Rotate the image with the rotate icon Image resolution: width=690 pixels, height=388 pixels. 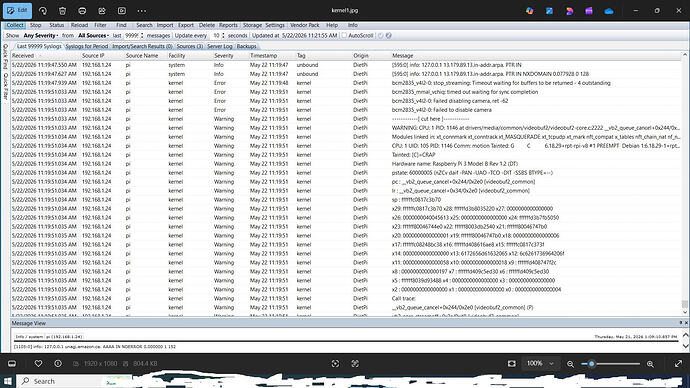(x=43, y=11)
